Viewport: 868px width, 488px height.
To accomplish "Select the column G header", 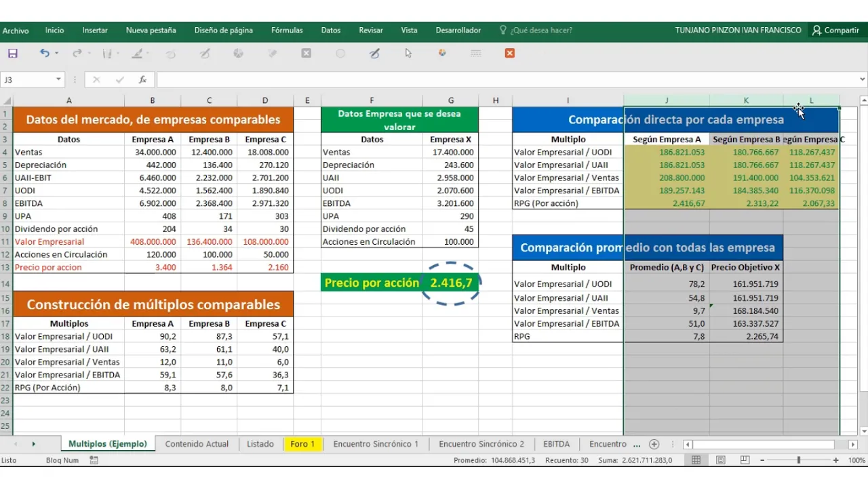I will 451,100.
